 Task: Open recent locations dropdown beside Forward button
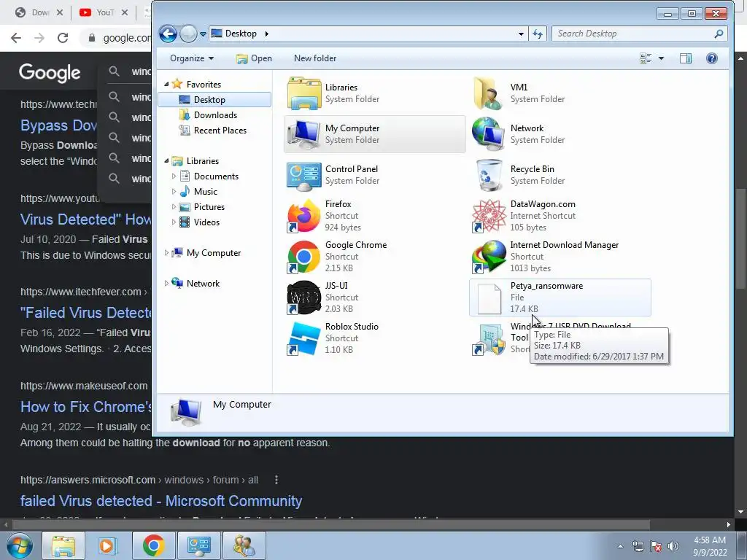203,34
